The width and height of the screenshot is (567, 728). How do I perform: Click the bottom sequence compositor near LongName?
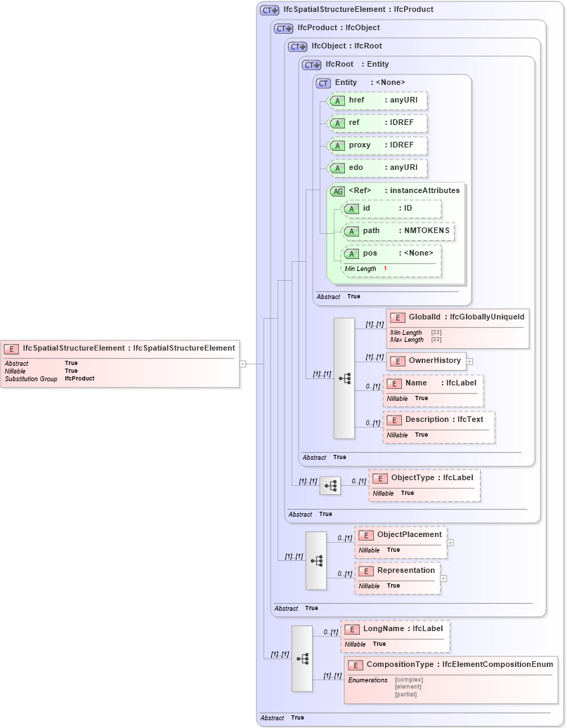click(x=302, y=658)
